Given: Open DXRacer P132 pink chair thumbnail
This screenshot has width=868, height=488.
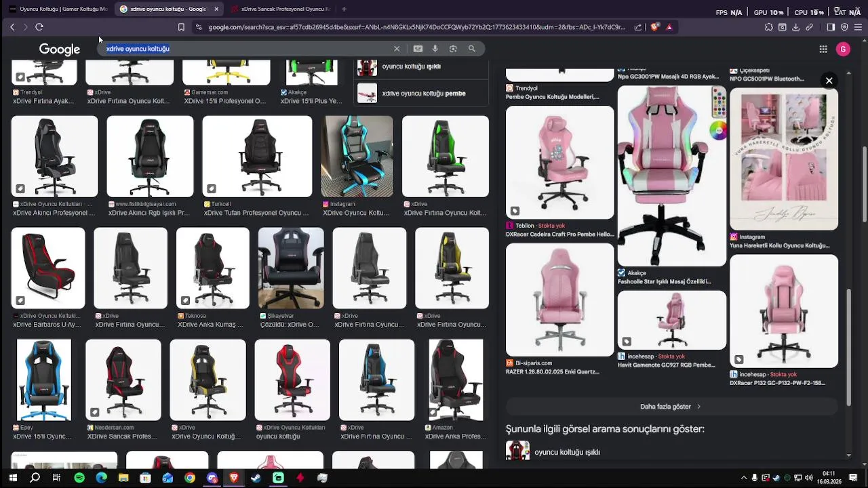Looking at the screenshot, I should click(784, 311).
